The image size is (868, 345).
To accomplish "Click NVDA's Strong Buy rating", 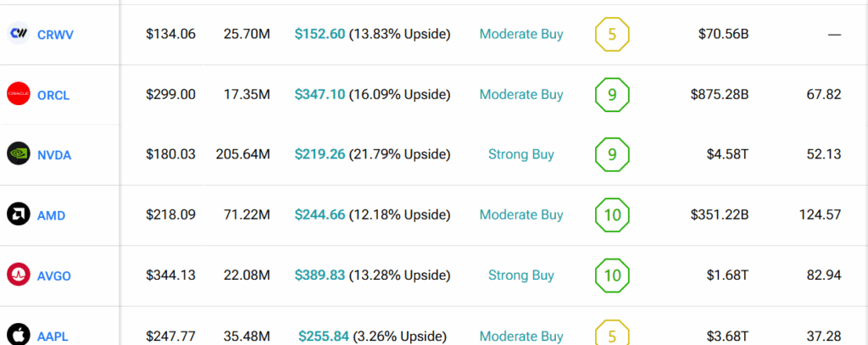I will click(520, 154).
